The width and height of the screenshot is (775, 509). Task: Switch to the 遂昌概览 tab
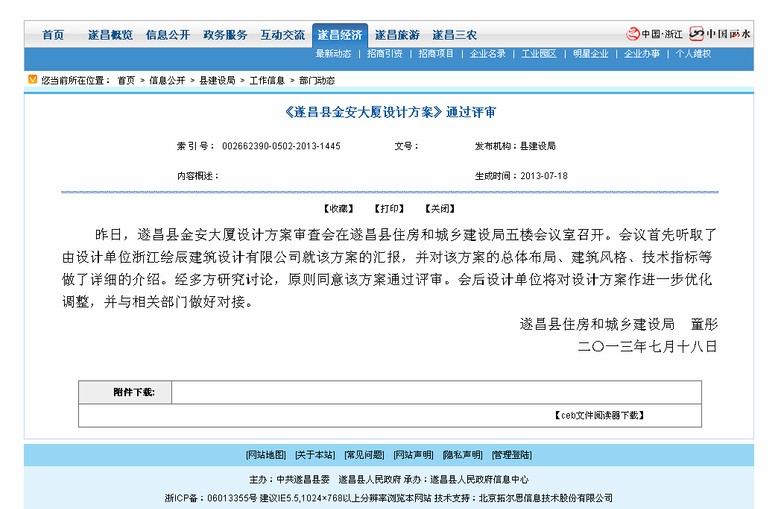(109, 35)
